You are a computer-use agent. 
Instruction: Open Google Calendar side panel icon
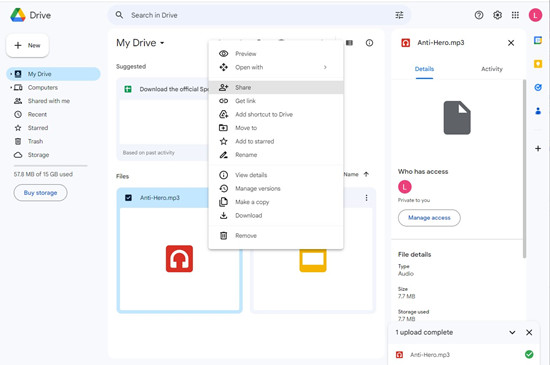click(x=538, y=40)
